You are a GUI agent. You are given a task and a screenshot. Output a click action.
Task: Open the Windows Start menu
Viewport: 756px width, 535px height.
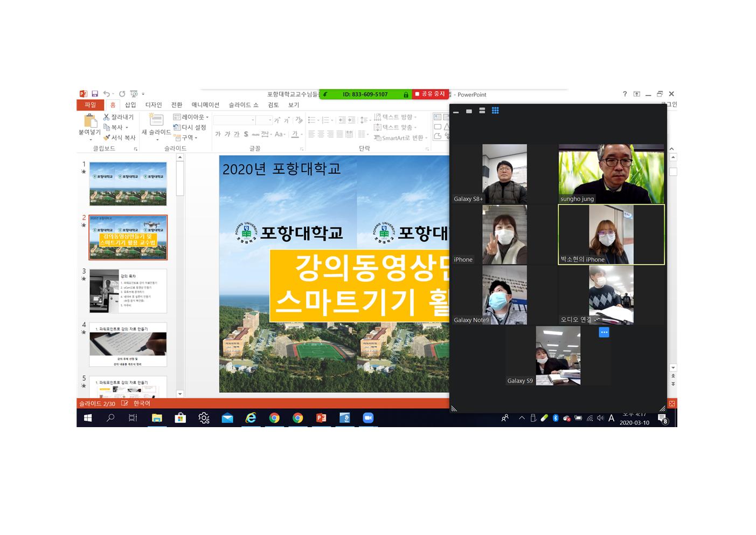[x=88, y=418]
